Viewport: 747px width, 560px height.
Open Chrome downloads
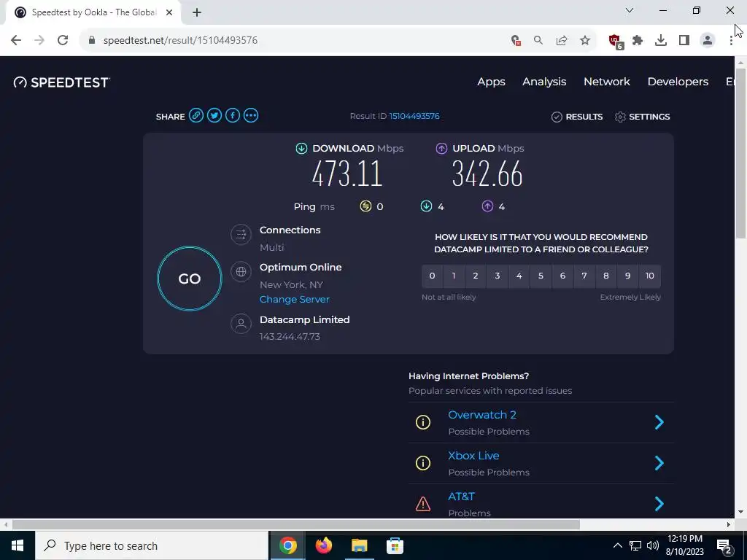pos(661,41)
